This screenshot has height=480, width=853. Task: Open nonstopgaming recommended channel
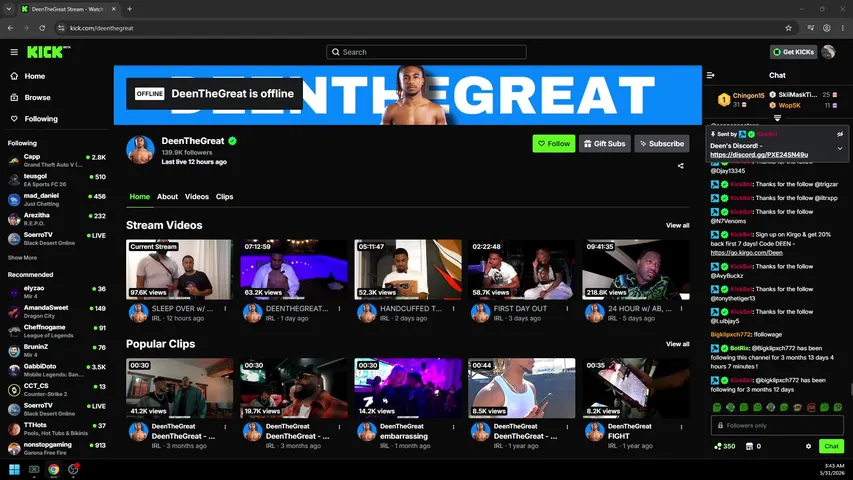[x=57, y=448]
